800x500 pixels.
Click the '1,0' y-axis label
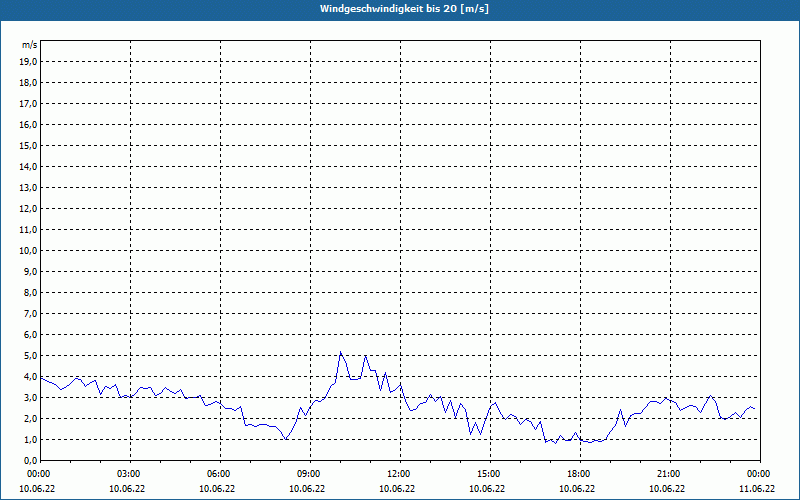(x=30, y=439)
